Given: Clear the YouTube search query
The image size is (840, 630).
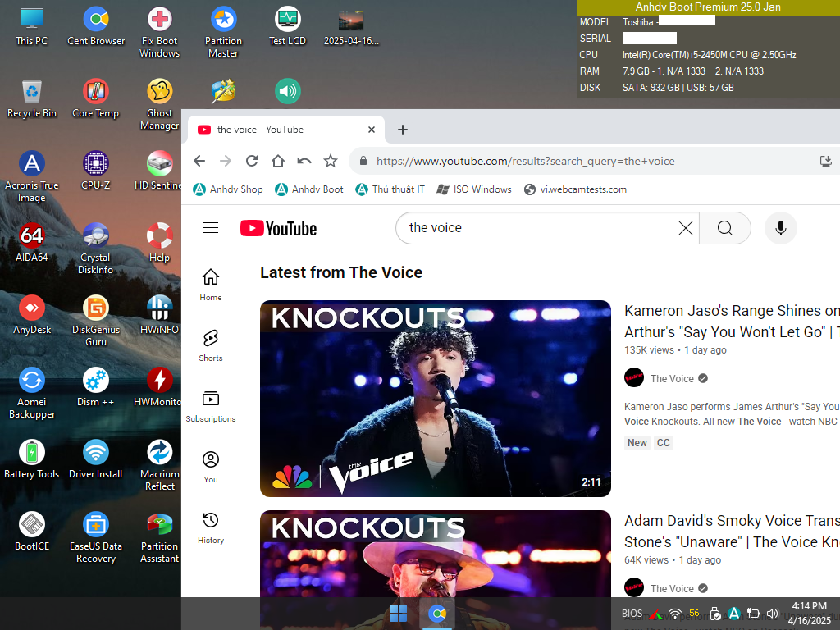Looking at the screenshot, I should [x=686, y=228].
